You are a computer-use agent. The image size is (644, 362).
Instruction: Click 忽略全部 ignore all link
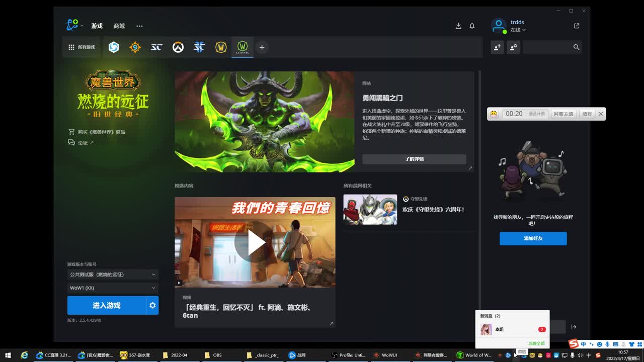click(x=536, y=343)
